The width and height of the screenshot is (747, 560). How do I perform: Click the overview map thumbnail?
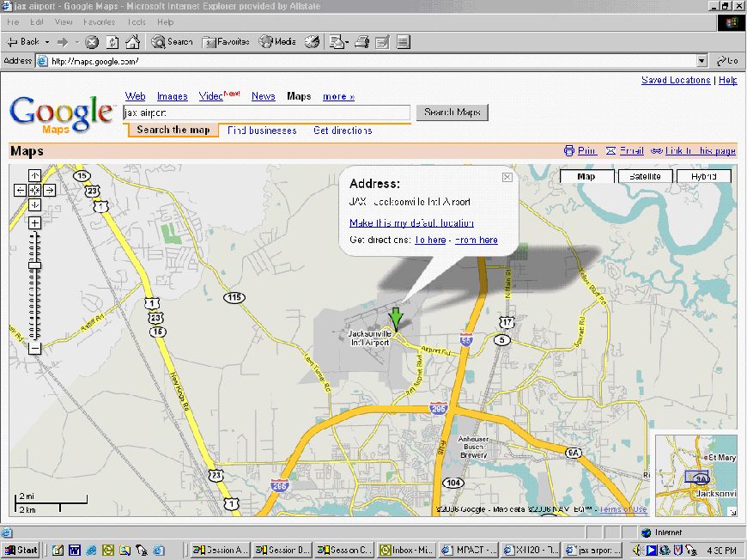(696, 476)
